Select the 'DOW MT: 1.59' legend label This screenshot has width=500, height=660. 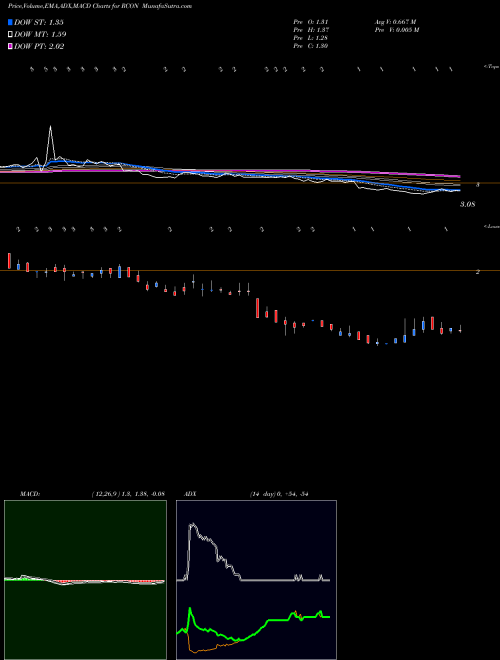40,34
